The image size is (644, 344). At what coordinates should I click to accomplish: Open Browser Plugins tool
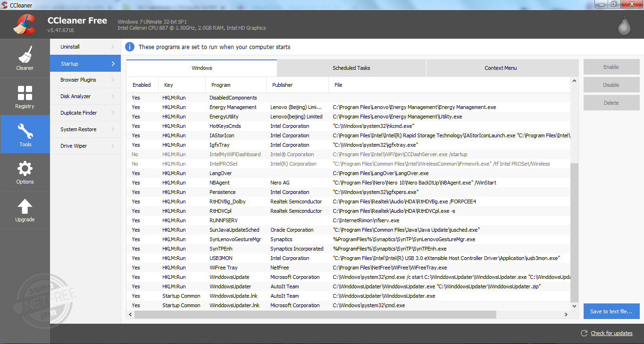tap(85, 80)
